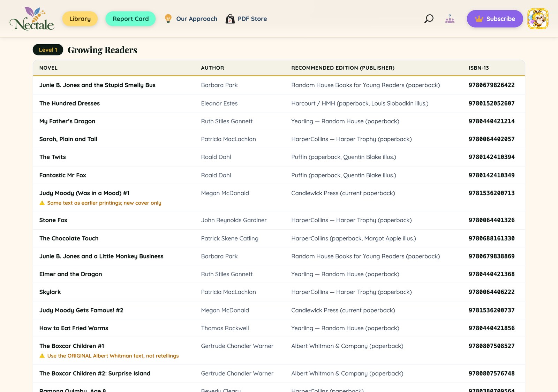Click the Recommended Edition (Publisher) header
Screen dimensions: 558x392
[343, 68]
